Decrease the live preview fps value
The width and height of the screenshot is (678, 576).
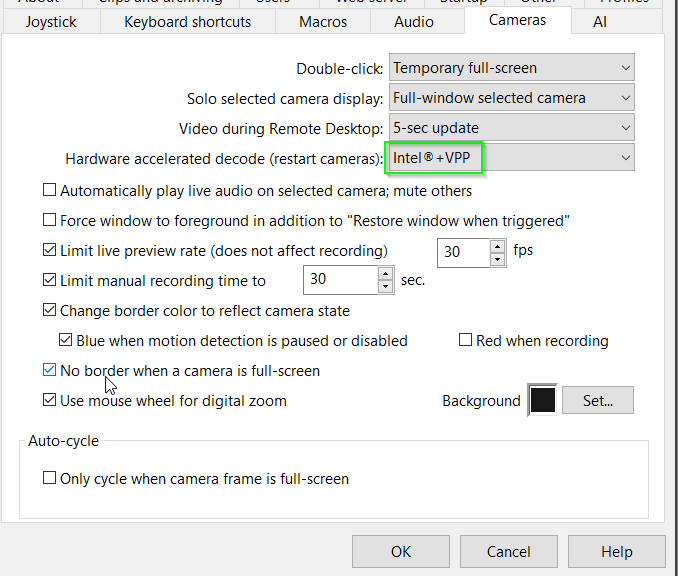click(x=498, y=259)
